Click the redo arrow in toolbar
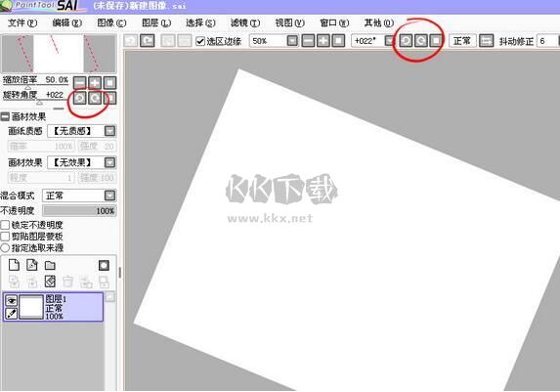 click(148, 41)
